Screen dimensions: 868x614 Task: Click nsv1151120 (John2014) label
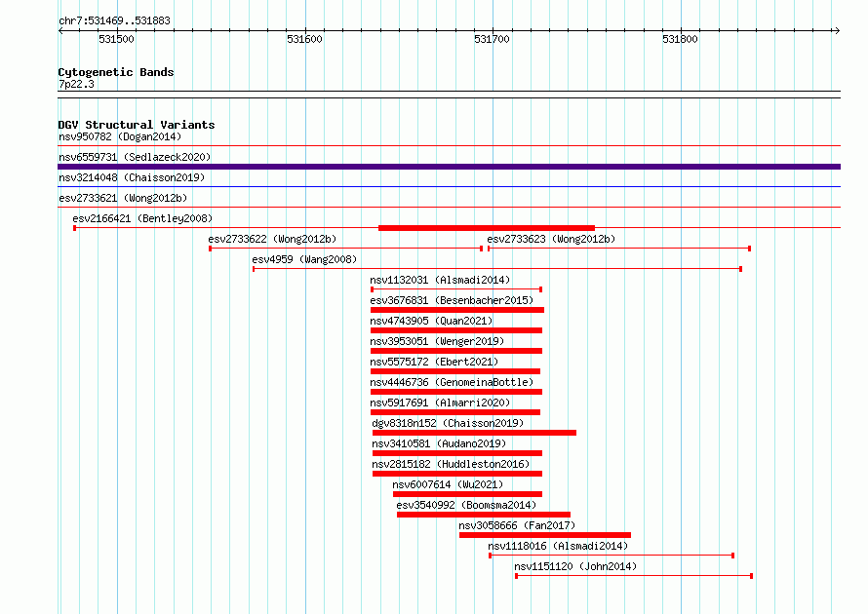575,566
